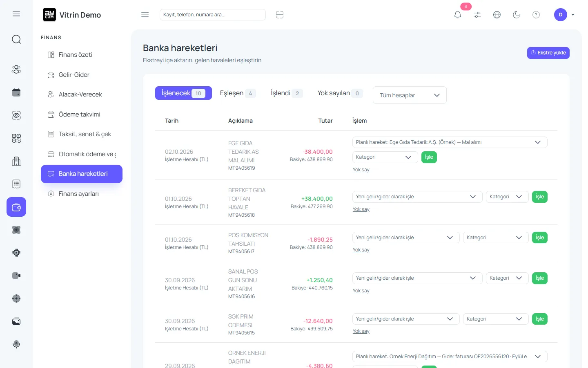This screenshot has height=368, width=588.
Task: Open Kategori dropdown for BEREKET GIDA row
Action: tap(507, 197)
